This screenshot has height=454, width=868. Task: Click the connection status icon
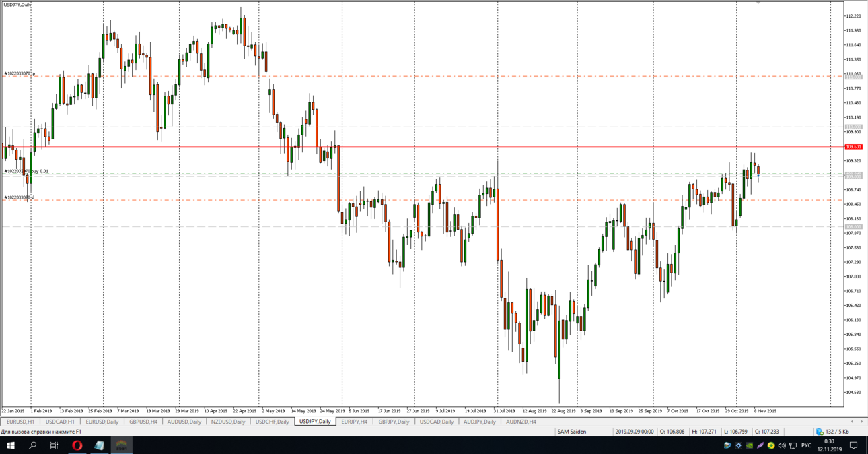tap(819, 432)
